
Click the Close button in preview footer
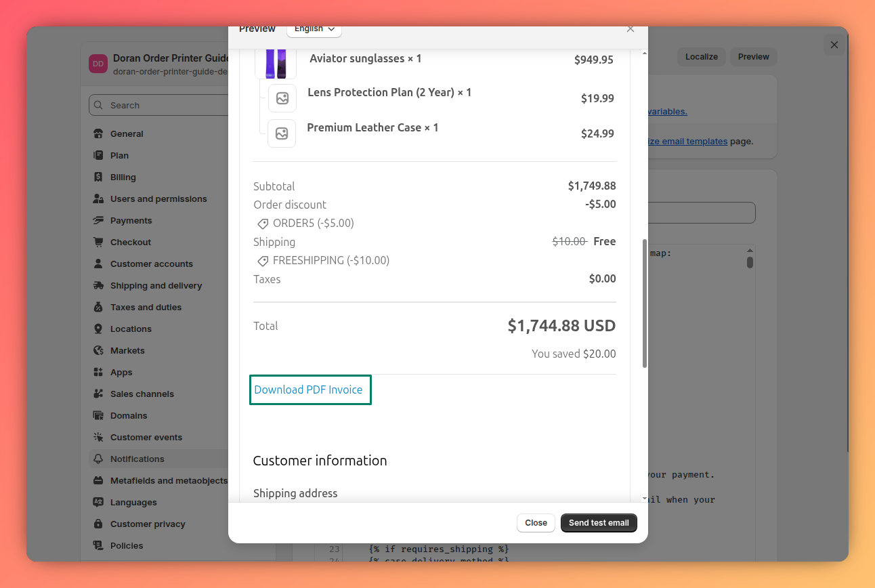coord(536,523)
